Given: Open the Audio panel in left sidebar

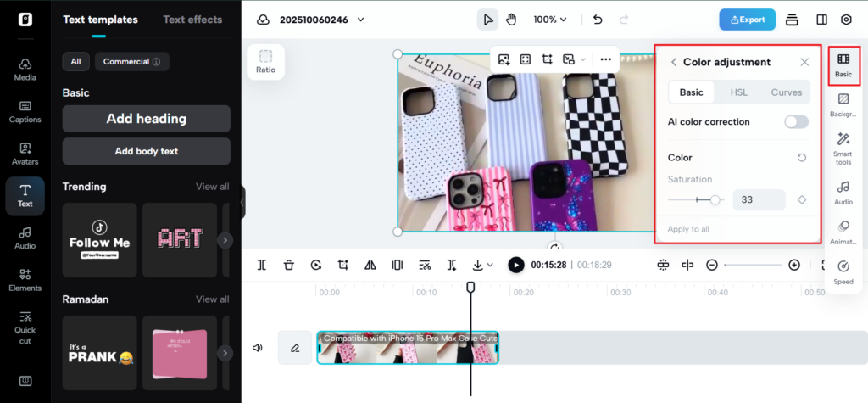Looking at the screenshot, I should 25,238.
